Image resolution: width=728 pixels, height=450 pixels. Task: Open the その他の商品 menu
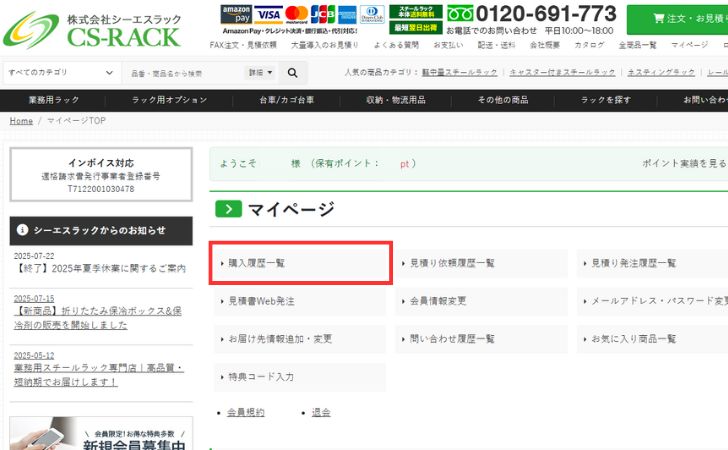[x=503, y=100]
